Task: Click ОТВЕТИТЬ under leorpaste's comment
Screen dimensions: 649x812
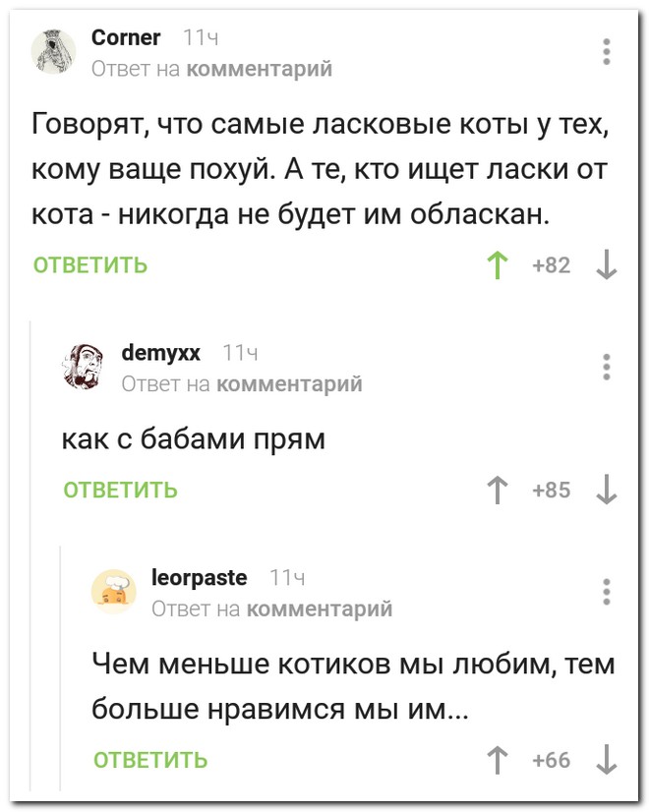Action: 148,757
